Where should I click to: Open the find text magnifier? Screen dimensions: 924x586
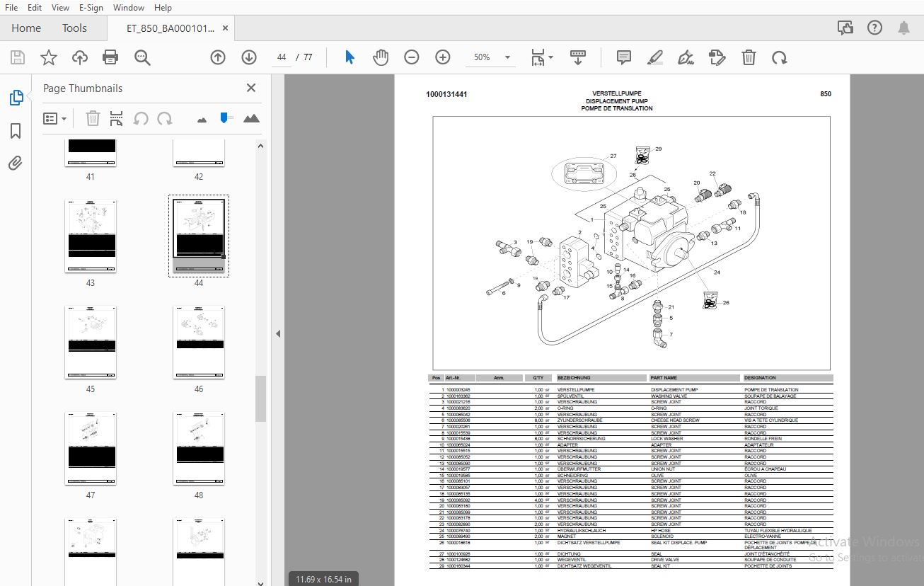[142, 57]
